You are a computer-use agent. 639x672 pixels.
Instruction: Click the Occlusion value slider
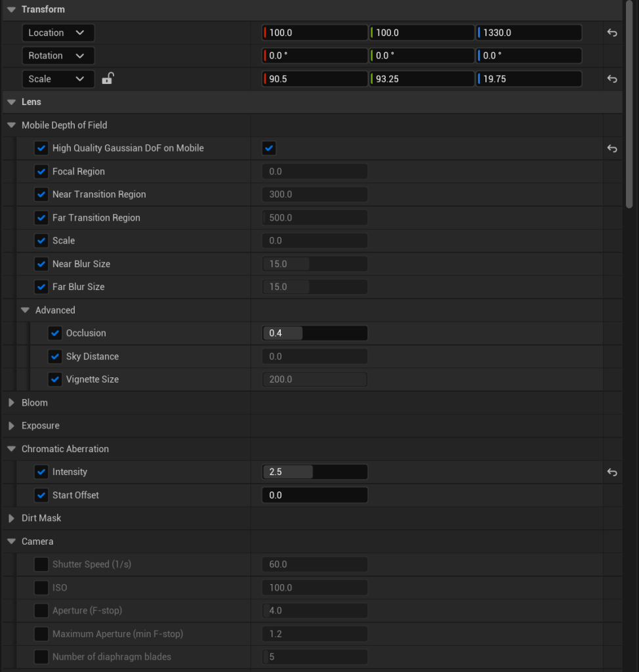tap(315, 333)
